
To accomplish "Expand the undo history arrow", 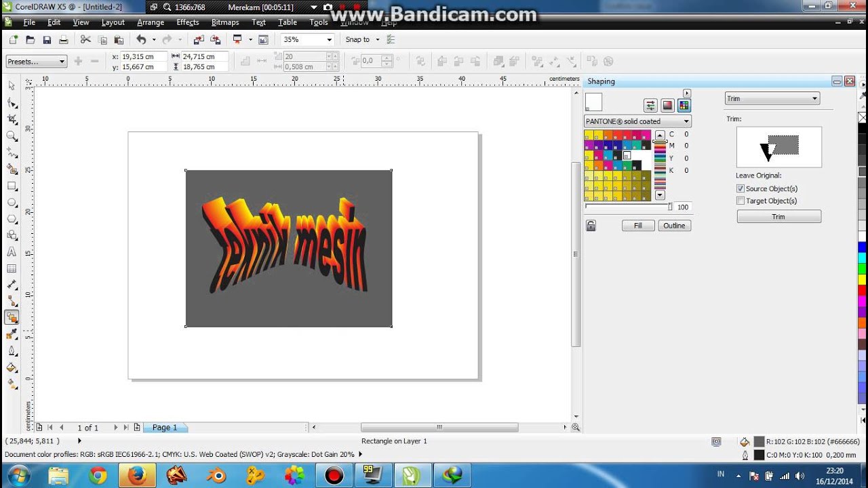I will [x=154, y=40].
